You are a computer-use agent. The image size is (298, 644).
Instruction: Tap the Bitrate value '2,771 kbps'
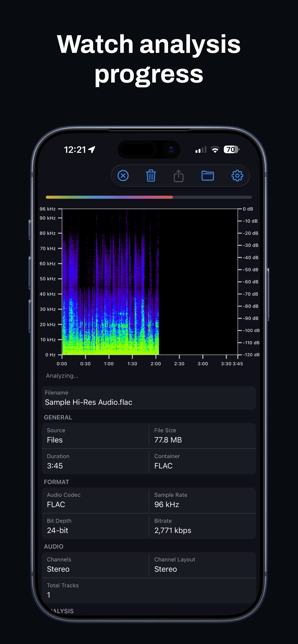tap(173, 530)
